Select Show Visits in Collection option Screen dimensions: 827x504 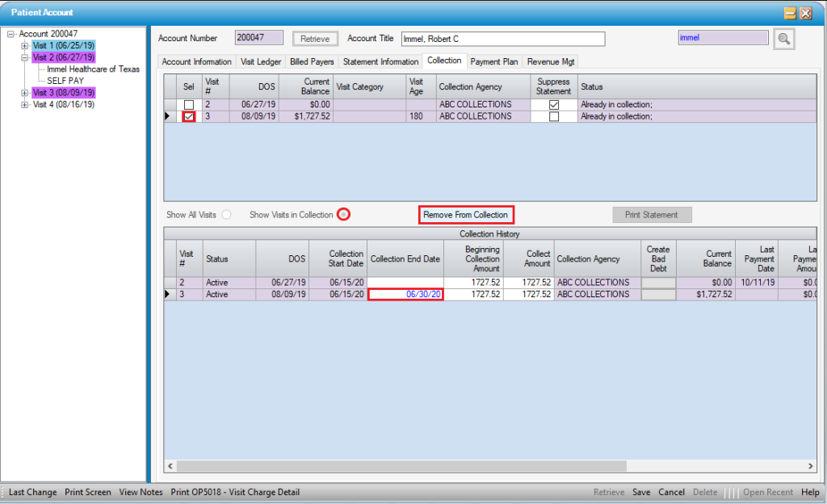[x=344, y=215]
